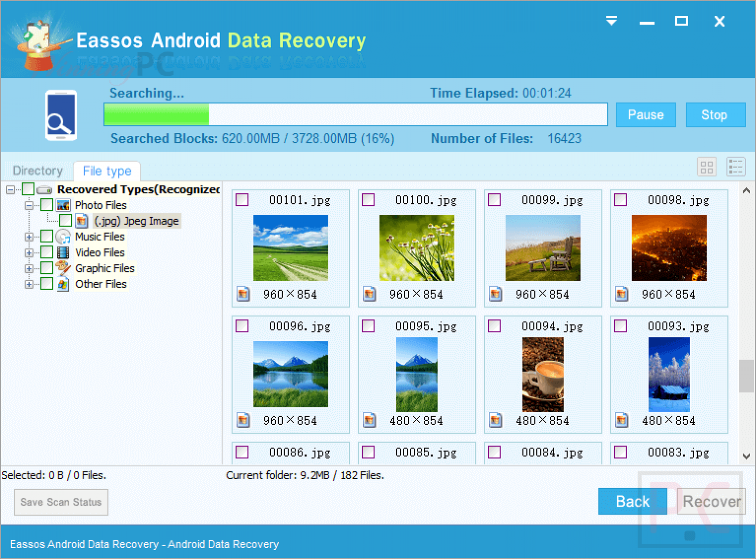Image resolution: width=756 pixels, height=559 pixels.
Task: Tick the checkbox for 00101.jpg
Action: click(242, 199)
